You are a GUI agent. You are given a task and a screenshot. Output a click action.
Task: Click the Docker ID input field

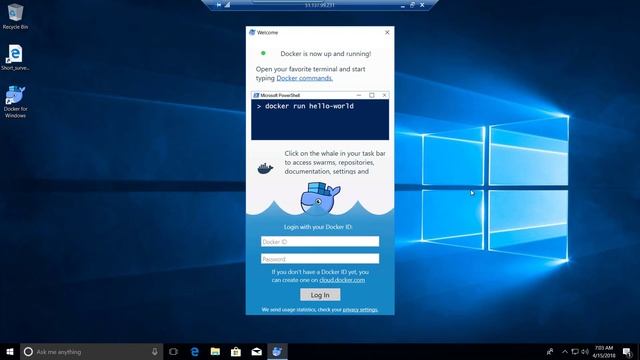pyautogui.click(x=320, y=242)
